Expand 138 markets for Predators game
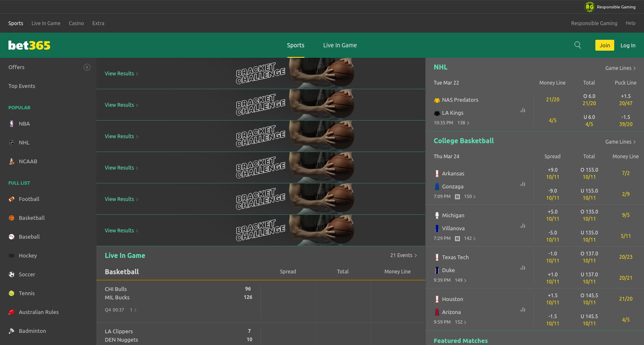Image resolution: width=644 pixels, height=345 pixels. (463, 123)
